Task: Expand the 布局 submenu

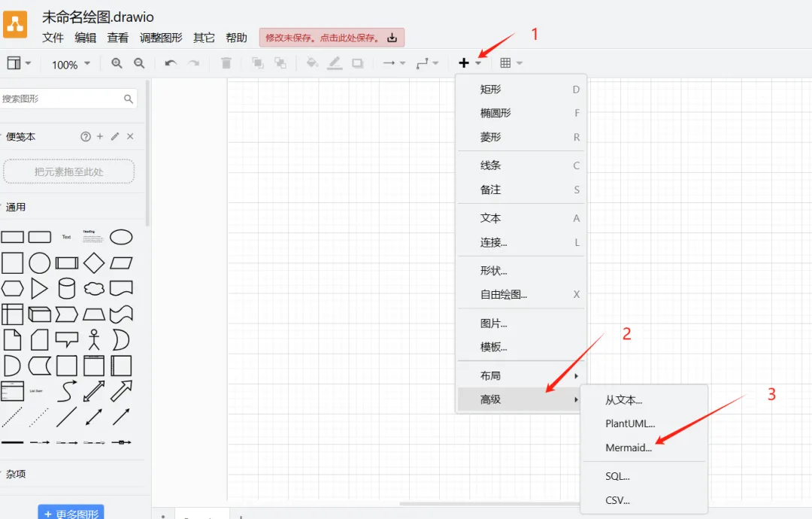Action: pyautogui.click(x=520, y=375)
